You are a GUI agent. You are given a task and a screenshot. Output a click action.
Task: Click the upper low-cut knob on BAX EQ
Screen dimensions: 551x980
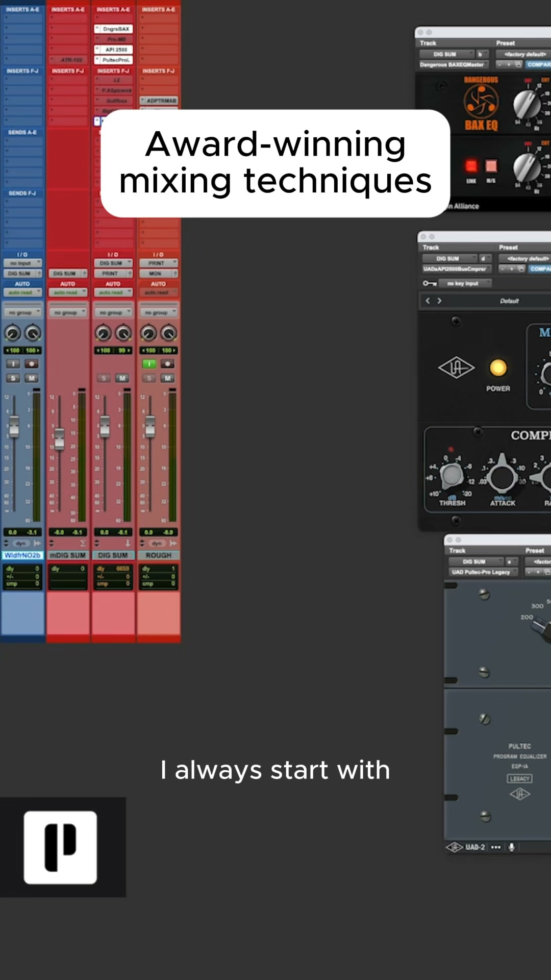[527, 104]
